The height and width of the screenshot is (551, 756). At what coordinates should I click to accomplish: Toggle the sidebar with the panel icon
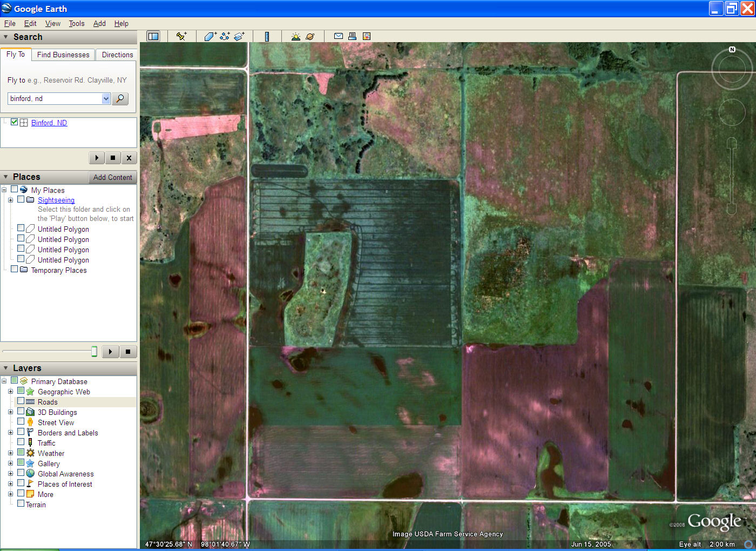click(x=153, y=36)
